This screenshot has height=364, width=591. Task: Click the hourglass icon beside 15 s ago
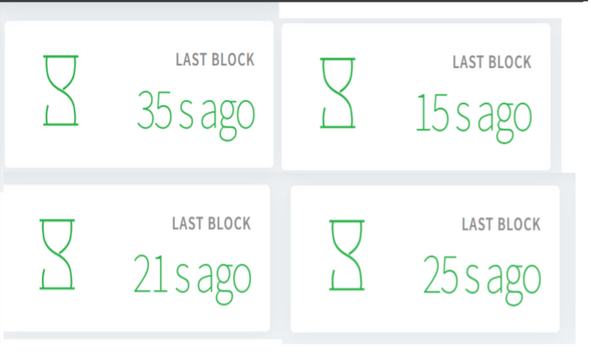(338, 93)
